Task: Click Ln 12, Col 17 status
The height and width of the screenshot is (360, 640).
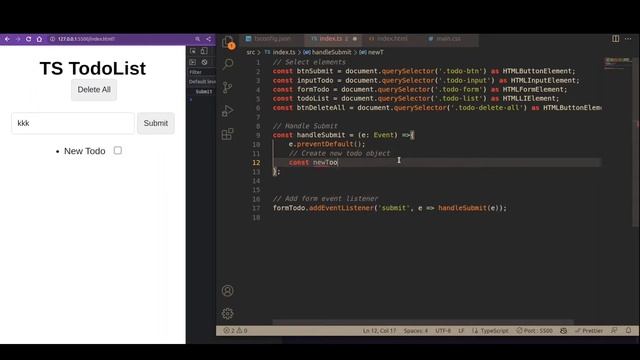Action: click(x=379, y=331)
